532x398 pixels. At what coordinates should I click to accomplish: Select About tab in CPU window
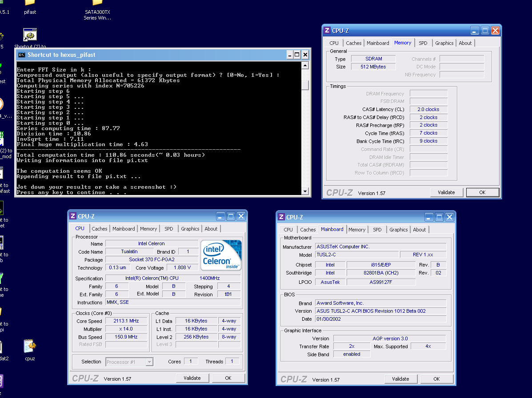(x=211, y=229)
